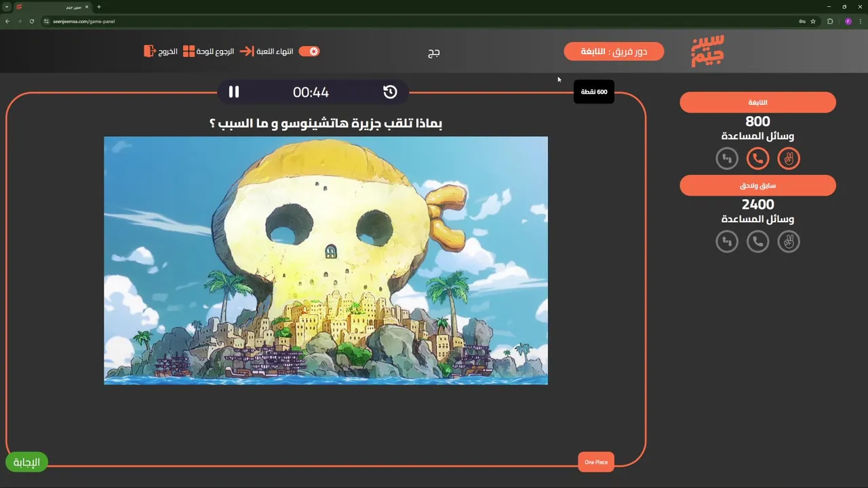Click the exit door icon beside الخروج

pos(149,52)
